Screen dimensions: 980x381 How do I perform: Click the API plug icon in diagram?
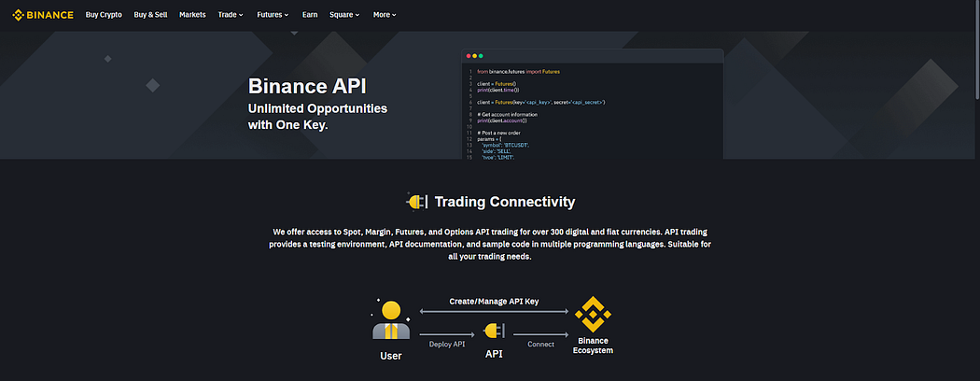click(x=494, y=331)
